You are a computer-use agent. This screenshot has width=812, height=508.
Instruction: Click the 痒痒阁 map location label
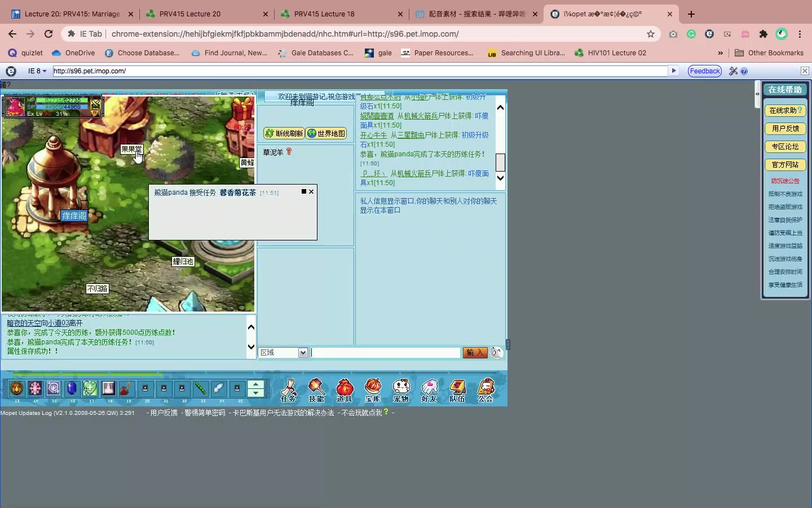tap(74, 216)
